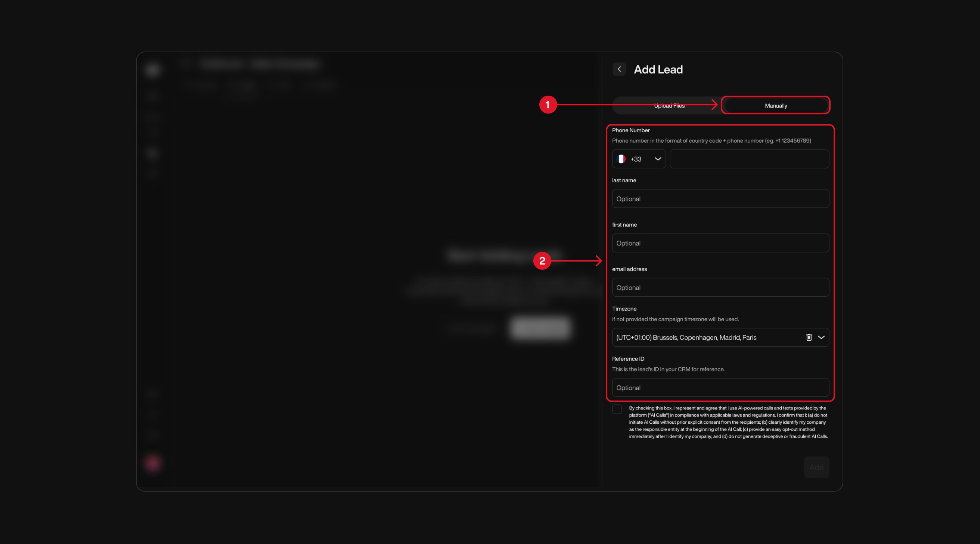Screen dimensions: 980x544
Task: Clear the timezone using the trash icon
Action: 809,337
